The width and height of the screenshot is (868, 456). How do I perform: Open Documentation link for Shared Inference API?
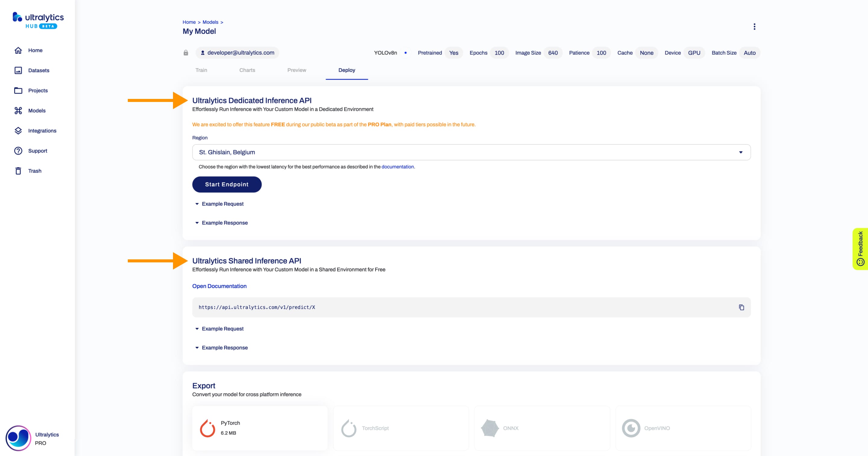(x=219, y=286)
